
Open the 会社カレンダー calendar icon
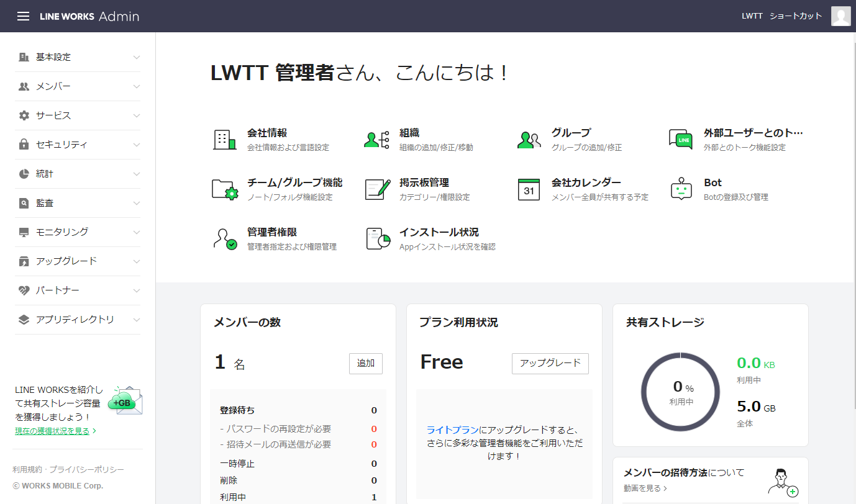[529, 189]
